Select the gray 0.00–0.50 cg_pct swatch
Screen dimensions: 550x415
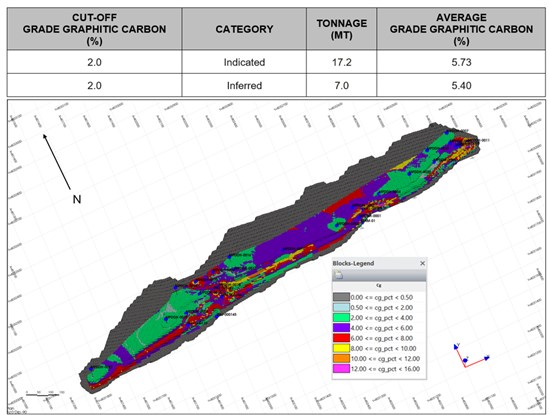(x=341, y=297)
